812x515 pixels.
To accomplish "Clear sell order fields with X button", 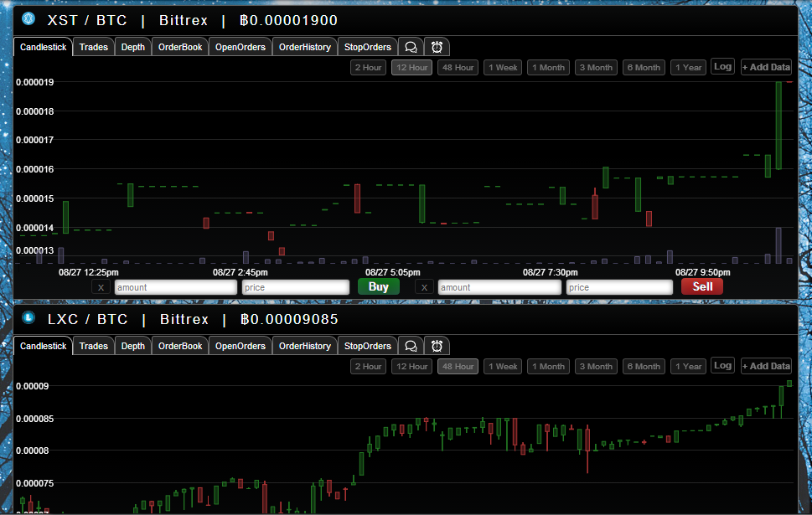I will coord(424,287).
